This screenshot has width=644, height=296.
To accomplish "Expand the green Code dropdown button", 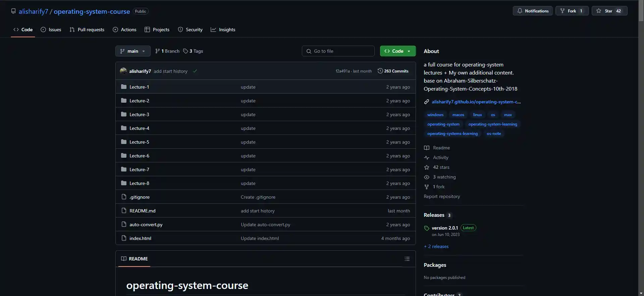I will pyautogui.click(x=398, y=51).
